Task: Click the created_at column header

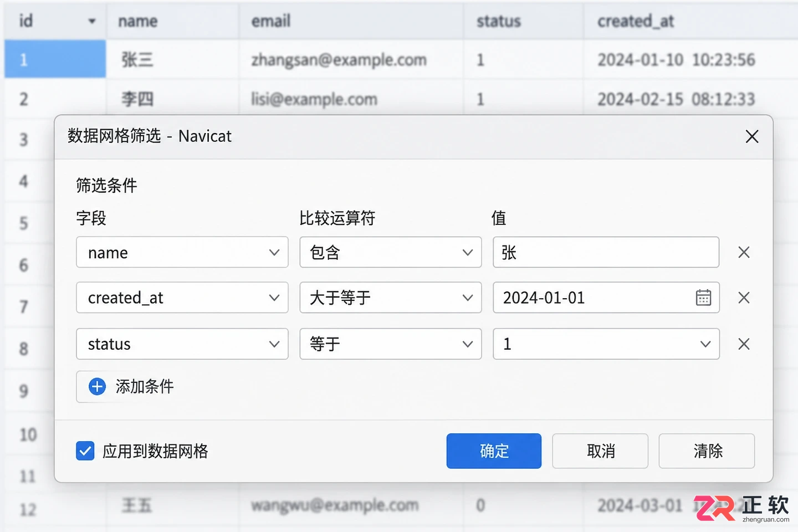Action: click(x=690, y=21)
